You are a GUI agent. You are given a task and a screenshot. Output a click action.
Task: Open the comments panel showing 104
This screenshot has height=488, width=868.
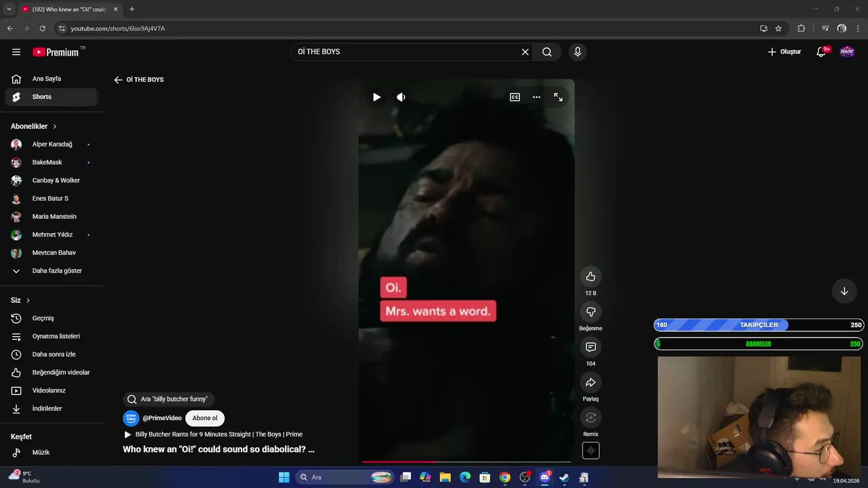[591, 347]
